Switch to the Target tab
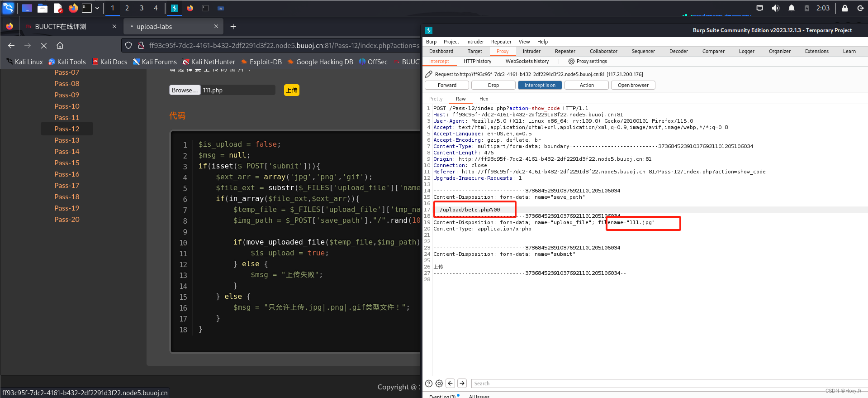The image size is (868, 398). pyautogui.click(x=474, y=51)
